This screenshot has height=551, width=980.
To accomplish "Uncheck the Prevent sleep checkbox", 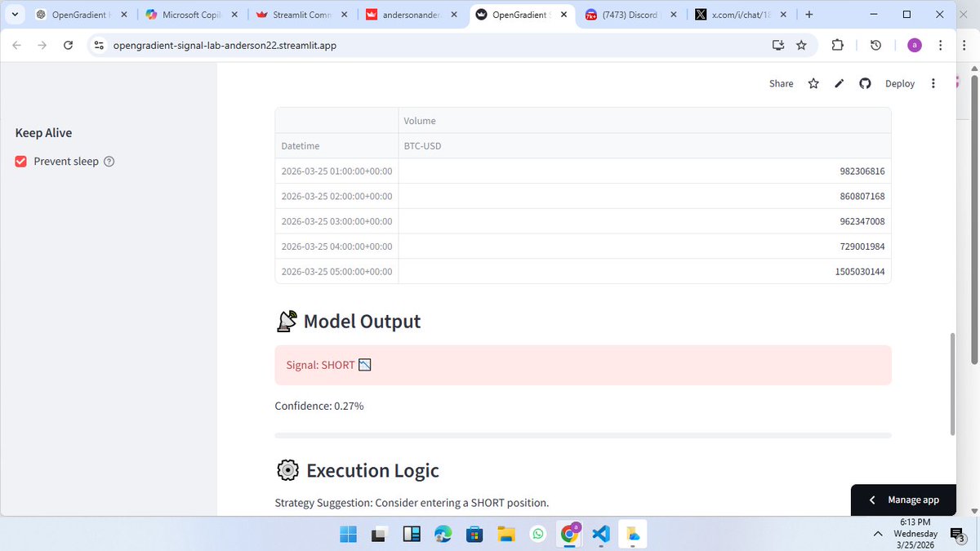I will click(21, 162).
